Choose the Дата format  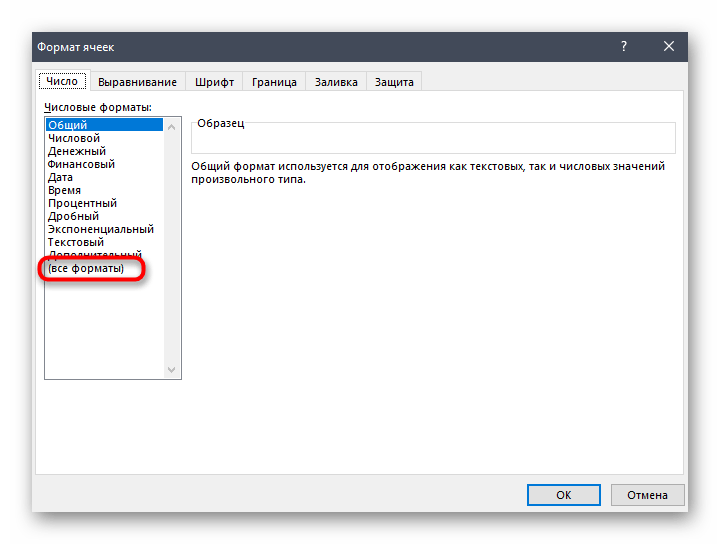pos(104,177)
